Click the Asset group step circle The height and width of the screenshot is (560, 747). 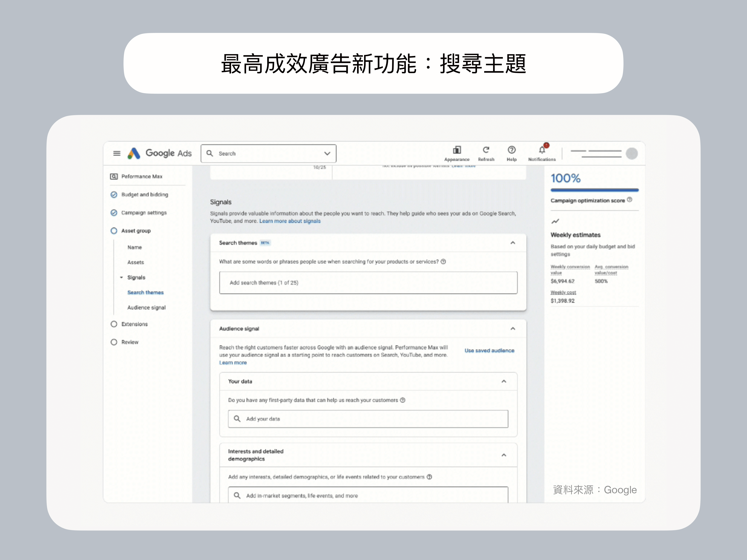click(114, 230)
